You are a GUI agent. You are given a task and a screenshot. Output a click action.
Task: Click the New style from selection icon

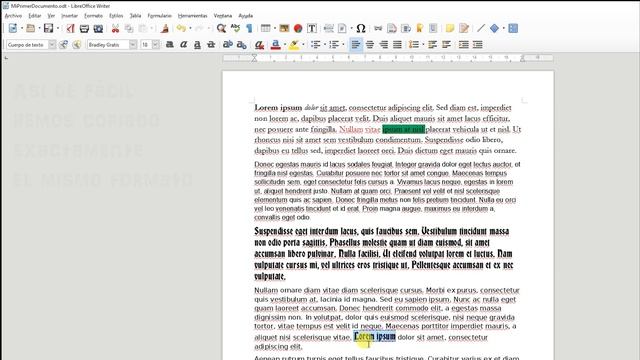click(x=77, y=44)
